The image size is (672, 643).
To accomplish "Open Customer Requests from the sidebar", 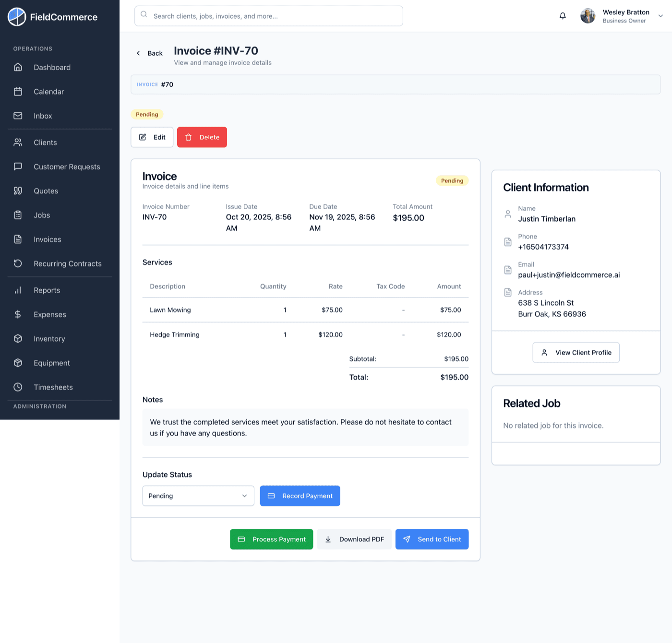I will pos(67,167).
